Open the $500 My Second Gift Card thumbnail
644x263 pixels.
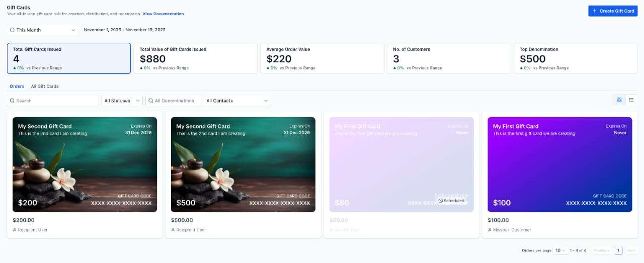243,164
